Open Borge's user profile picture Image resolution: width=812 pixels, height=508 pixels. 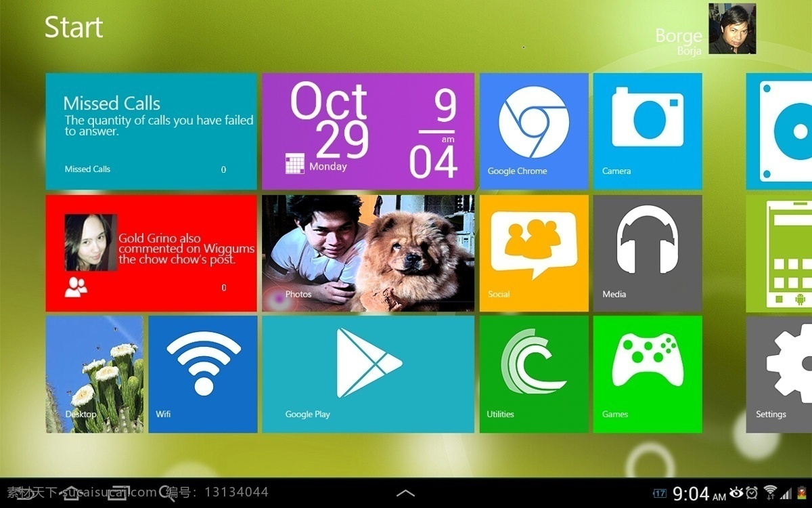tap(732, 28)
